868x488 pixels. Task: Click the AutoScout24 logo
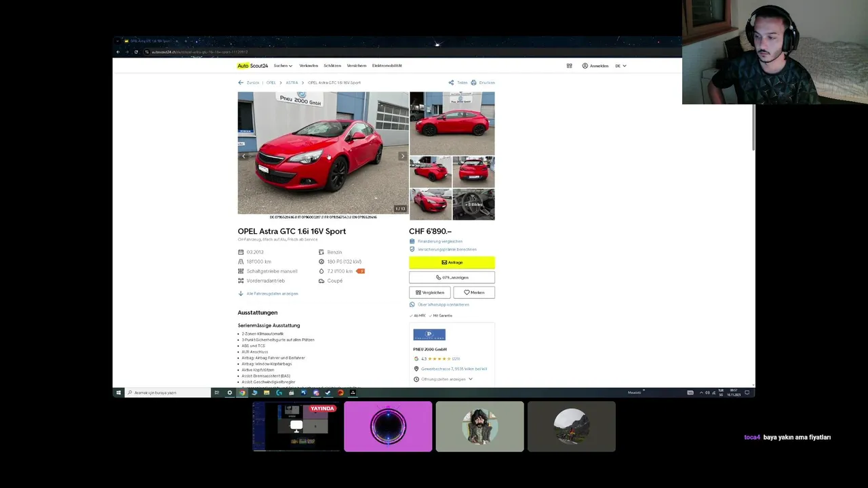coord(252,66)
